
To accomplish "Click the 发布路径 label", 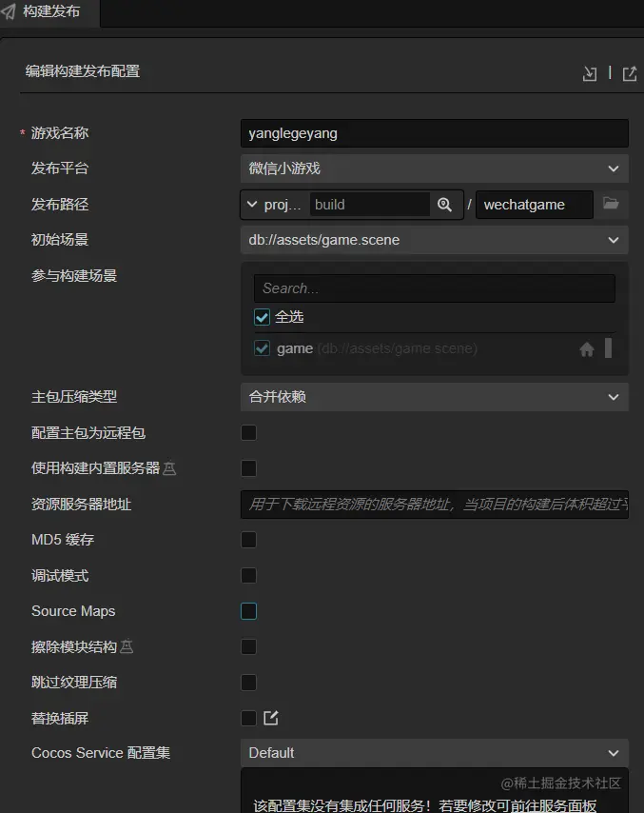I will (60, 205).
